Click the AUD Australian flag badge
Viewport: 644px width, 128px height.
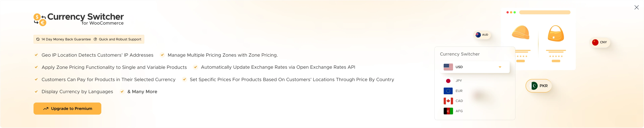click(482, 35)
